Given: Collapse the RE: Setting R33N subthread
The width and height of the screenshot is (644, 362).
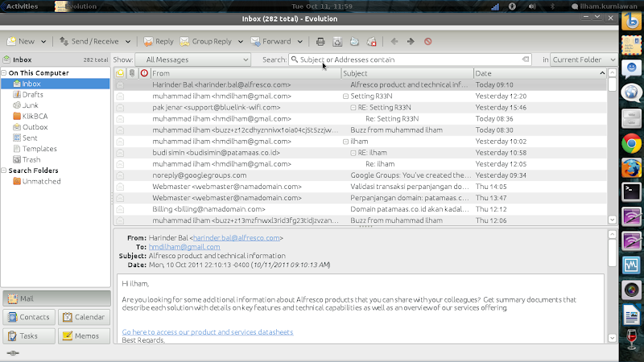Looking at the screenshot, I should click(353, 108).
